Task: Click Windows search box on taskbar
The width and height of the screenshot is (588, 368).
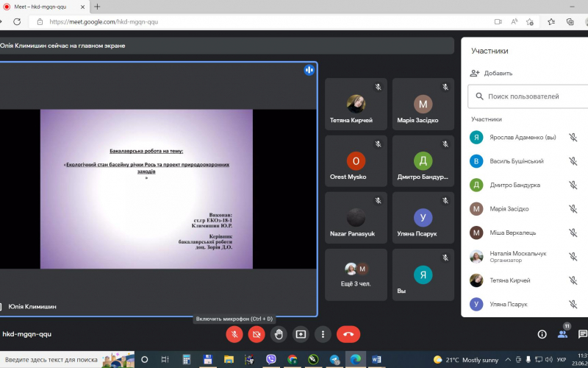Action: (67, 360)
